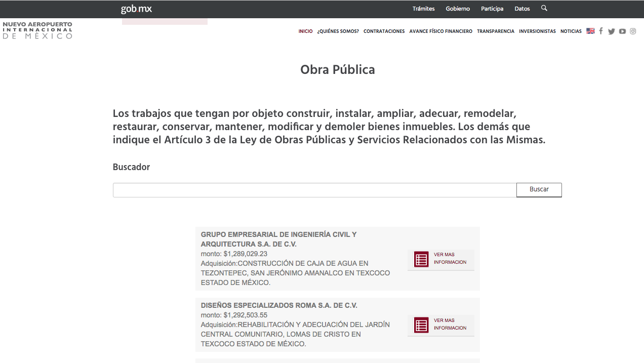Click the CONSTRUCCIÓN DE CAJA DE AGUA description
This screenshot has width=644, height=363.
[296, 273]
